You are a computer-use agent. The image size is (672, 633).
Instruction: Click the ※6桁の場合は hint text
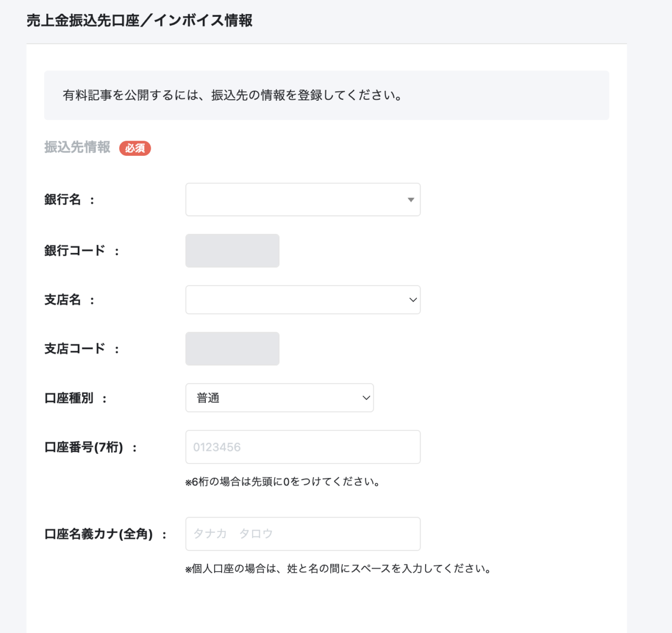[283, 481]
